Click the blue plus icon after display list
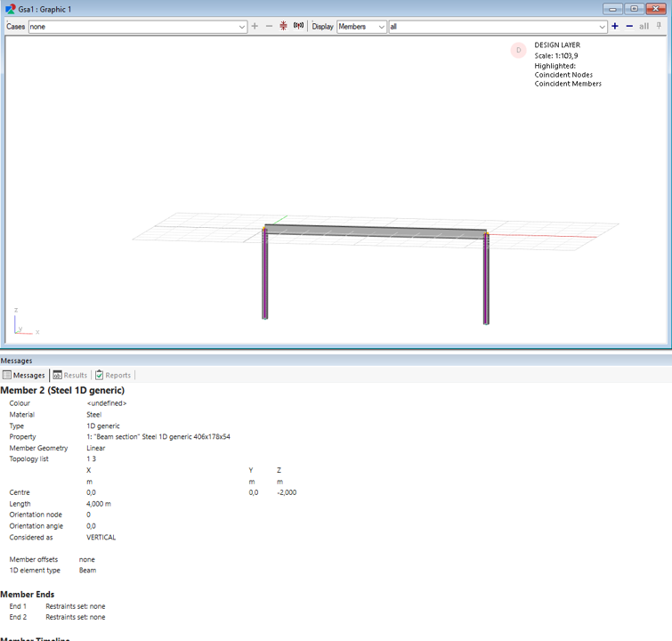Screen dimensions: 672x641 pos(615,27)
